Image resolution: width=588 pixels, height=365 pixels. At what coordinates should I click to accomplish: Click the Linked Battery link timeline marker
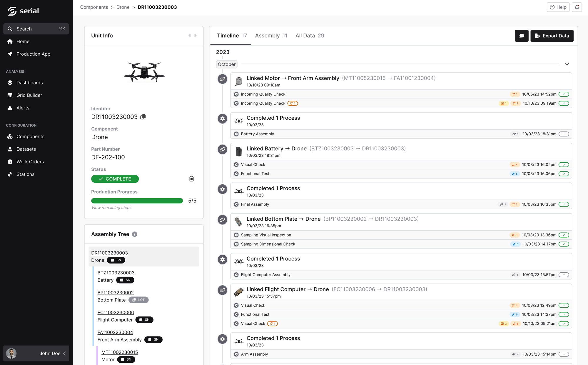click(222, 149)
